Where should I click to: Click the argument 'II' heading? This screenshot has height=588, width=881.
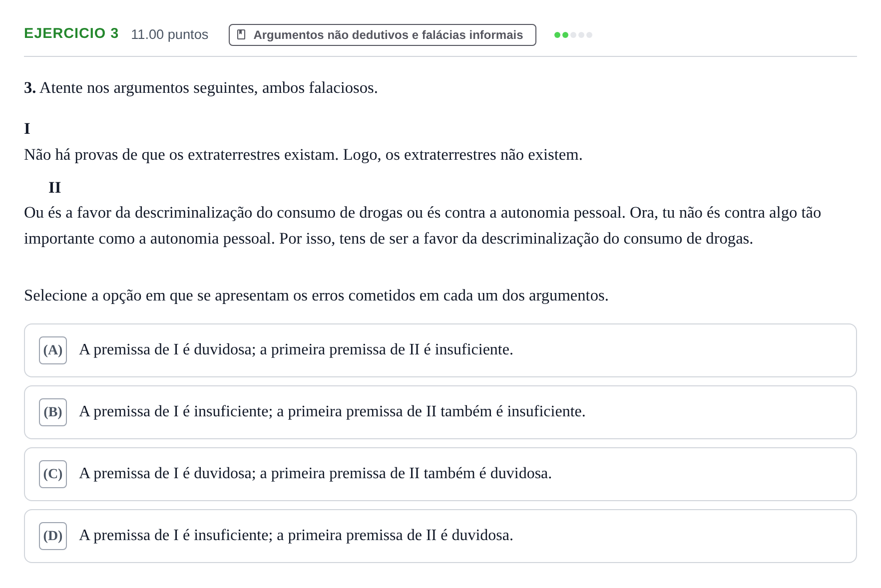coord(54,188)
